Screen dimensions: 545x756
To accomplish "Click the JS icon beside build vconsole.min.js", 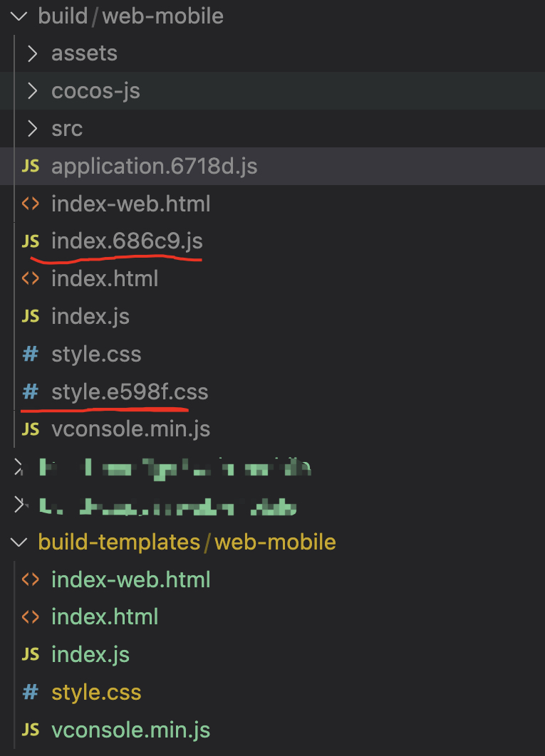I will click(x=30, y=429).
